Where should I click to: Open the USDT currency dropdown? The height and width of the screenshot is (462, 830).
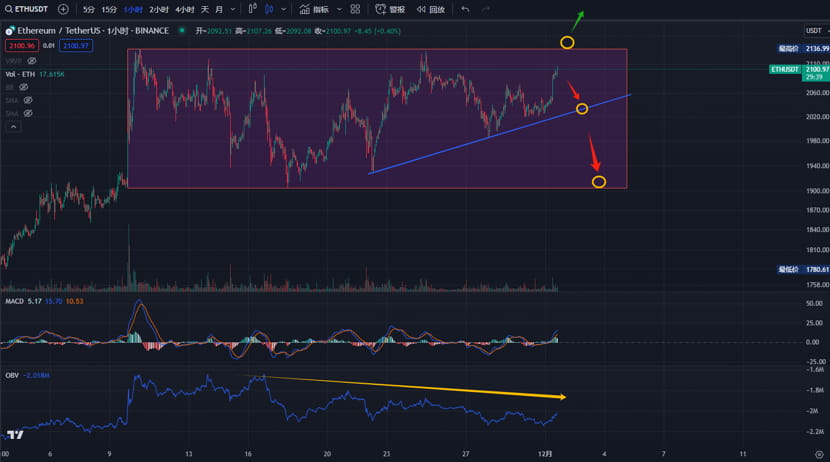(x=816, y=31)
